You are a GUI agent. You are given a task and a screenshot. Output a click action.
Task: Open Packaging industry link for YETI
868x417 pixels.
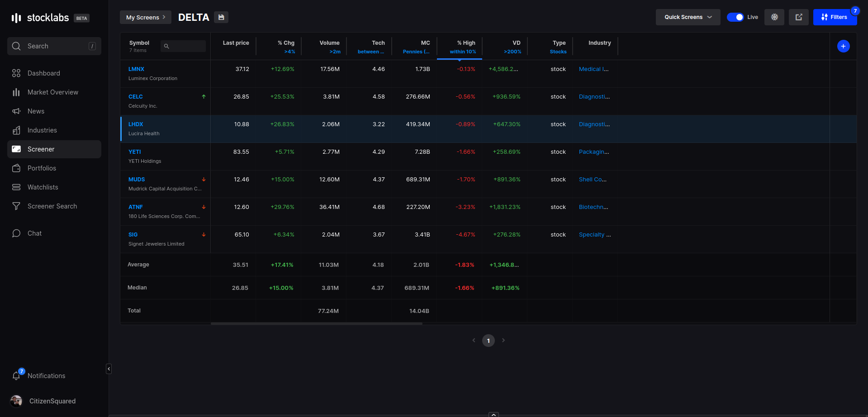click(594, 152)
